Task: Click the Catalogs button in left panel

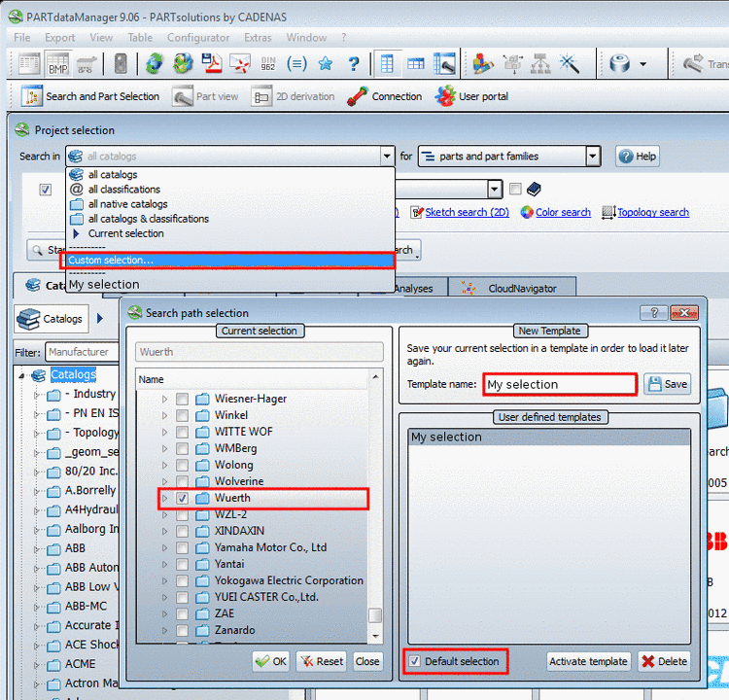Action: [52, 319]
